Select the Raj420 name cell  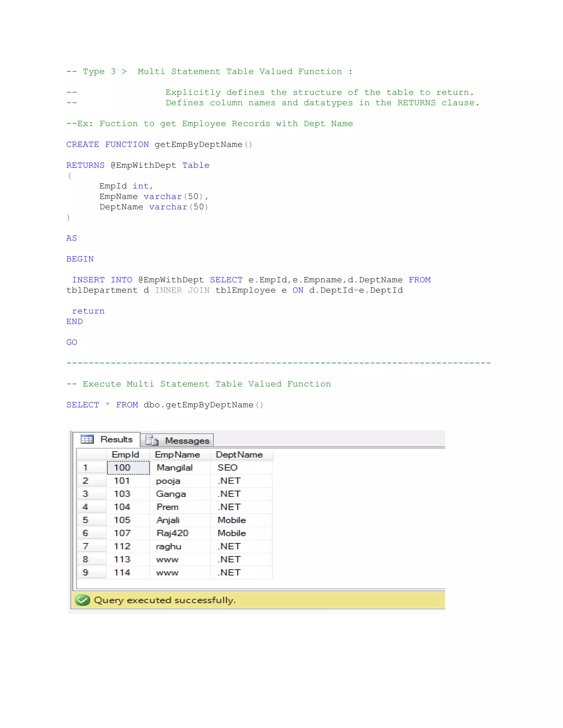tap(180, 533)
